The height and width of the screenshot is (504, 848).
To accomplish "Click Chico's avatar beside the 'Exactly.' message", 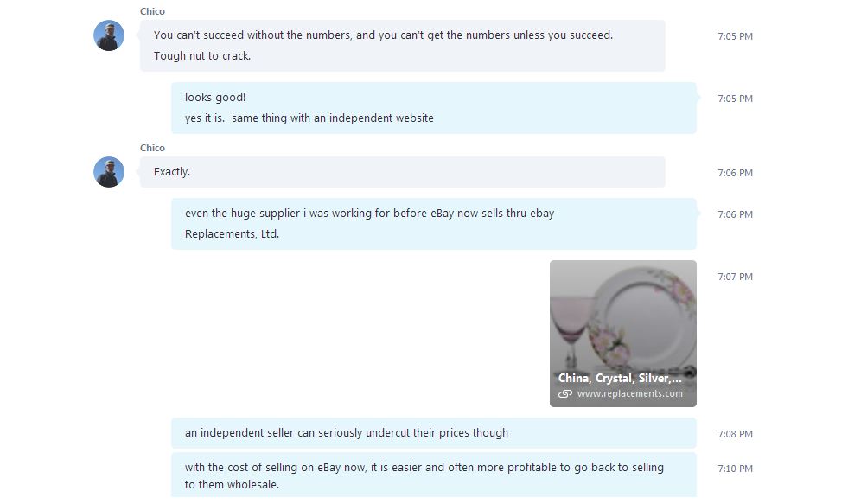I will (x=109, y=172).
